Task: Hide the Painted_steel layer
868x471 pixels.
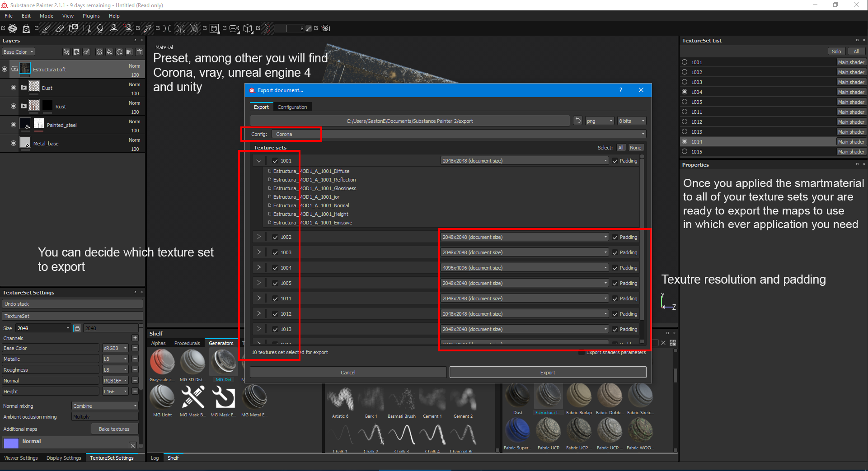Action: (14, 125)
